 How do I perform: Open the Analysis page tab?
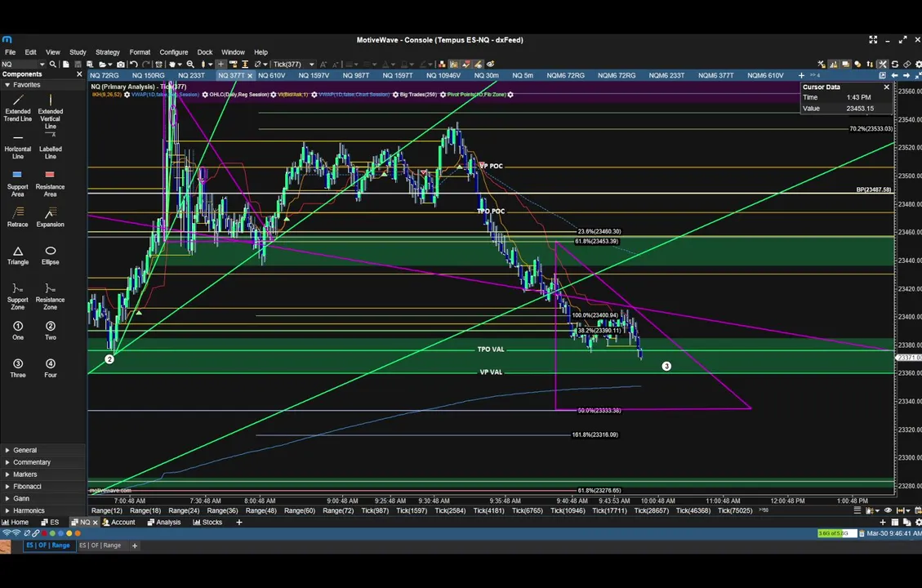164,522
